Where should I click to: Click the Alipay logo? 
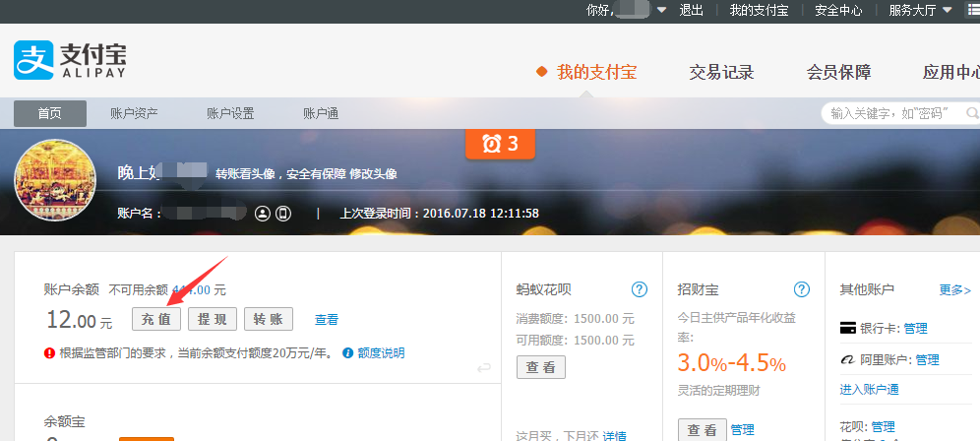pyautogui.click(x=70, y=60)
